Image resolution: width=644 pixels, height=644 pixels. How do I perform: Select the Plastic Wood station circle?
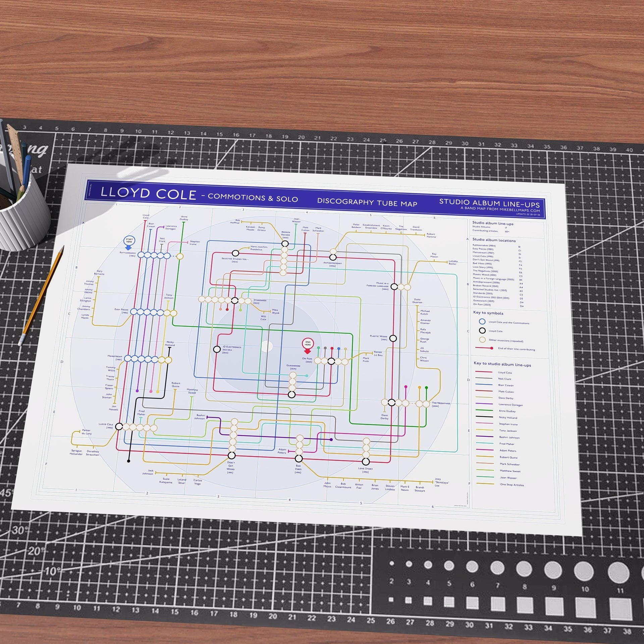point(393,338)
